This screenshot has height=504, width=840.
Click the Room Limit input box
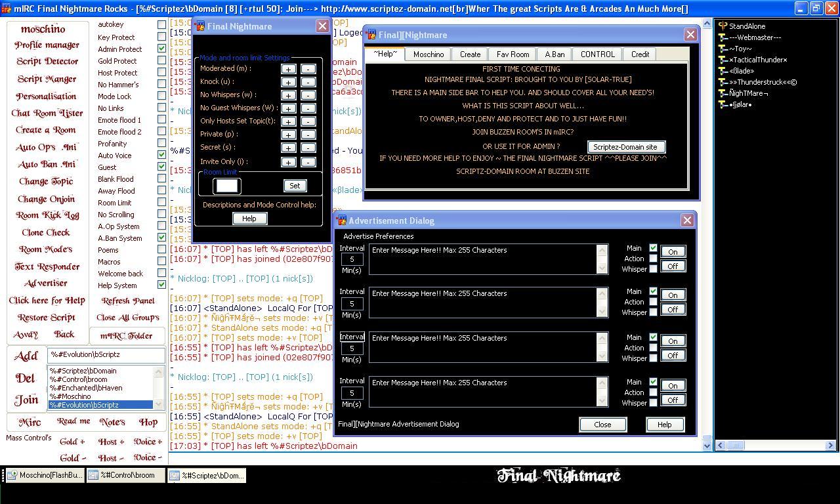227,186
